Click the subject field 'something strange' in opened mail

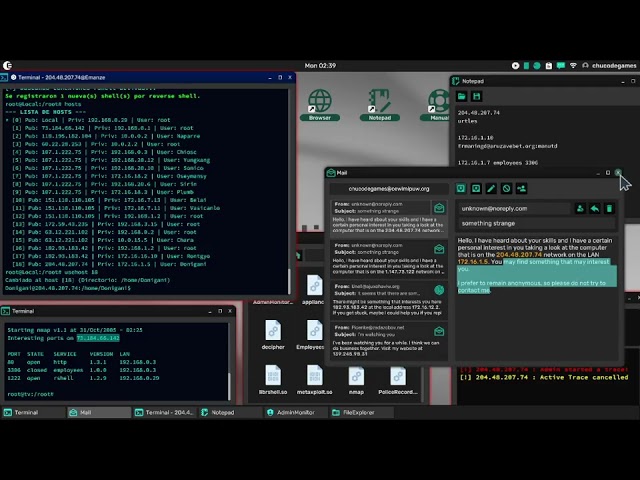[536, 223]
